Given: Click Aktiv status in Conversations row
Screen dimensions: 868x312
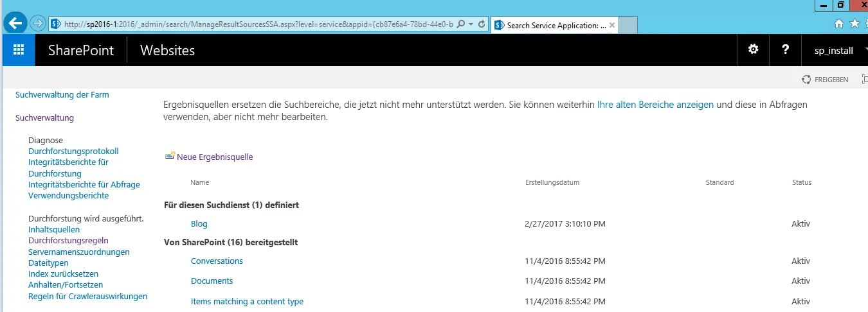Looking at the screenshot, I should click(x=801, y=261).
